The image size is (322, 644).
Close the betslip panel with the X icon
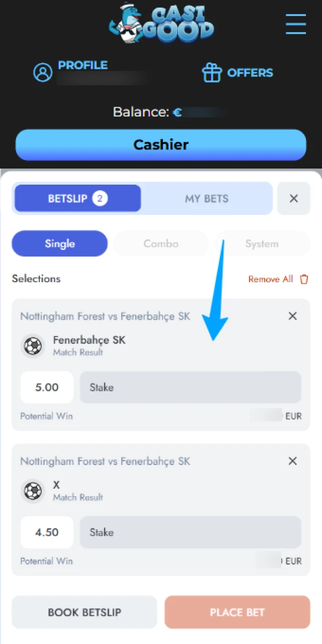(294, 198)
